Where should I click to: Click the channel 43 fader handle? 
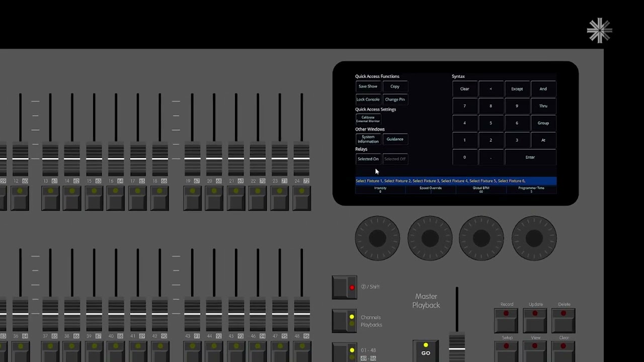(192, 314)
